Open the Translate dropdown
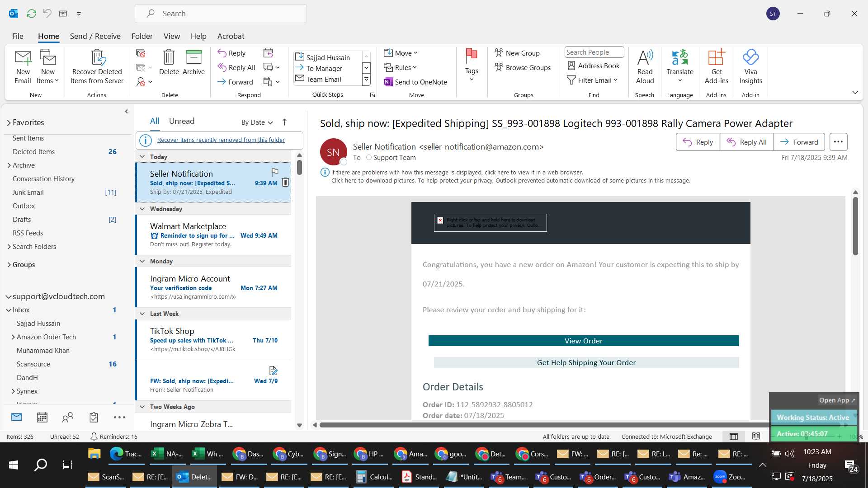 679,67
